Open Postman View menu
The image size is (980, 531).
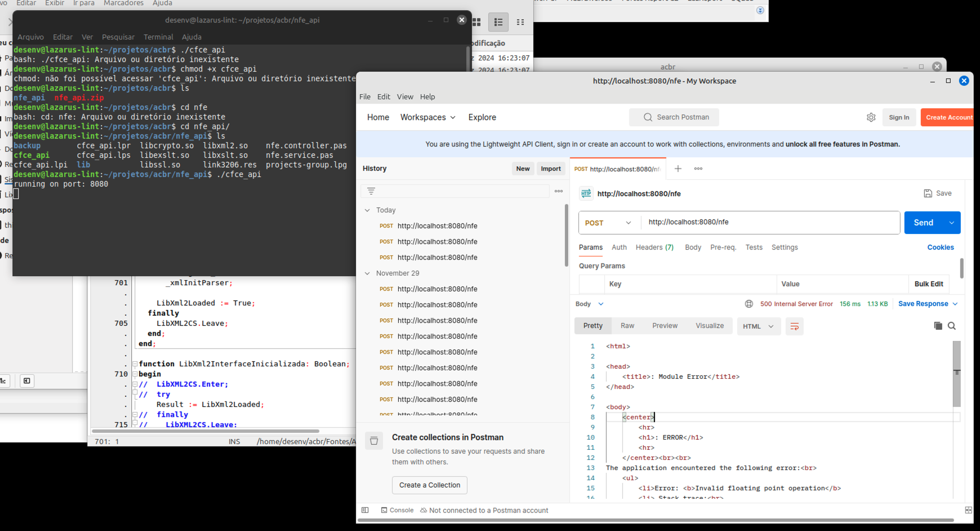click(405, 97)
